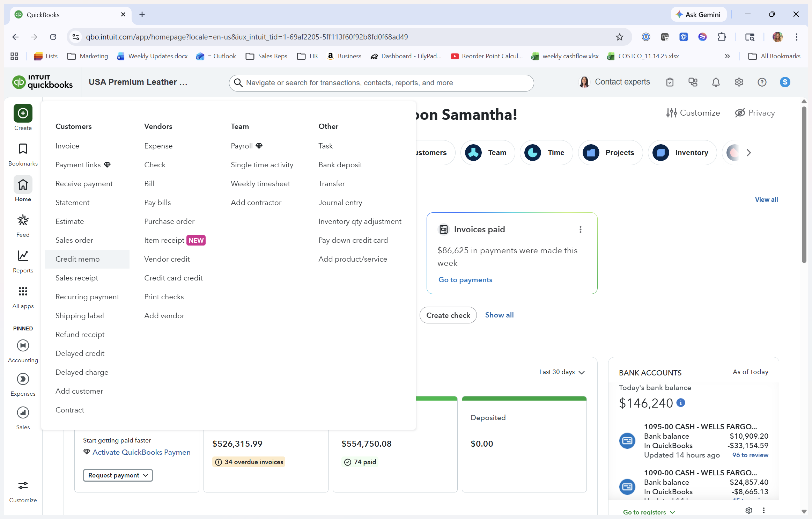The image size is (812, 519).
Task: Open Reports chart icon in sidebar
Action: [x=23, y=256]
